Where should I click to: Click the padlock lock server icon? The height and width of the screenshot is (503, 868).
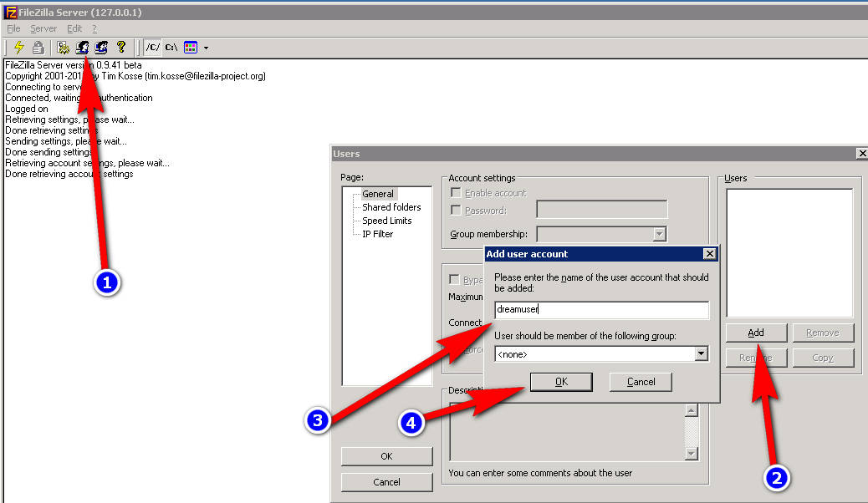[38, 48]
